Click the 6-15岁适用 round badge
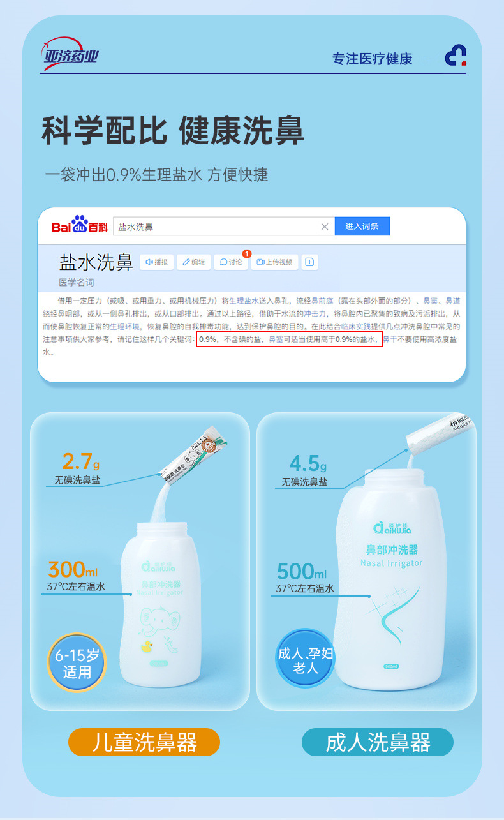504x820 pixels. 77,663
